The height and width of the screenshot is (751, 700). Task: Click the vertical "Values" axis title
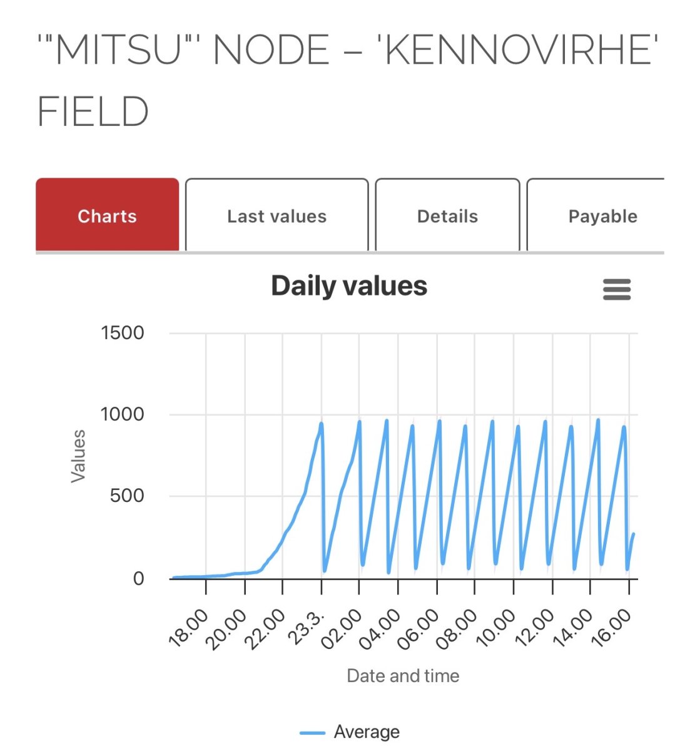[78, 456]
